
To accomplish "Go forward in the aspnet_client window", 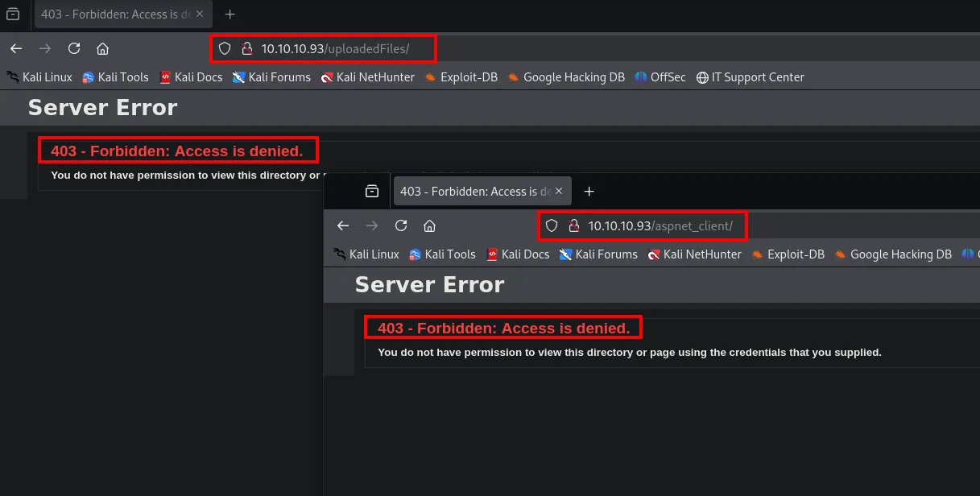I will (372, 225).
